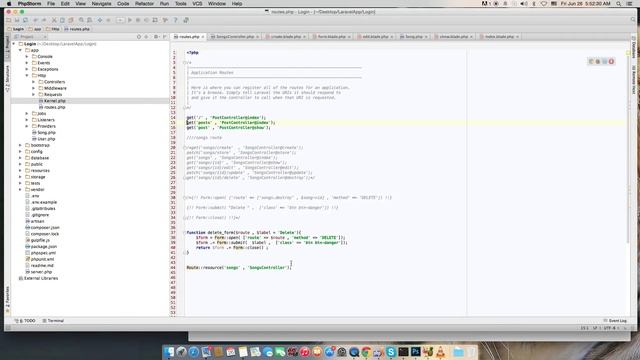This screenshot has height=360, width=640.
Task: Open macOS Spotlight search in menu bar
Action: coord(619,4)
